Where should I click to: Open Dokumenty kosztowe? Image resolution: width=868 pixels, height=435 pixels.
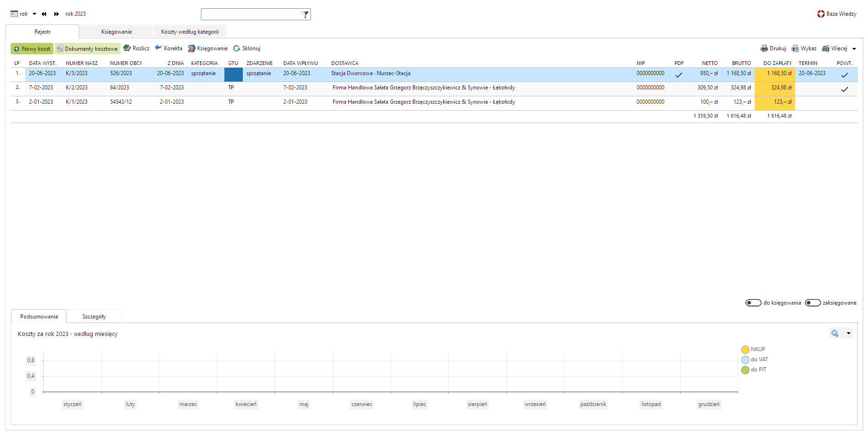(x=87, y=48)
